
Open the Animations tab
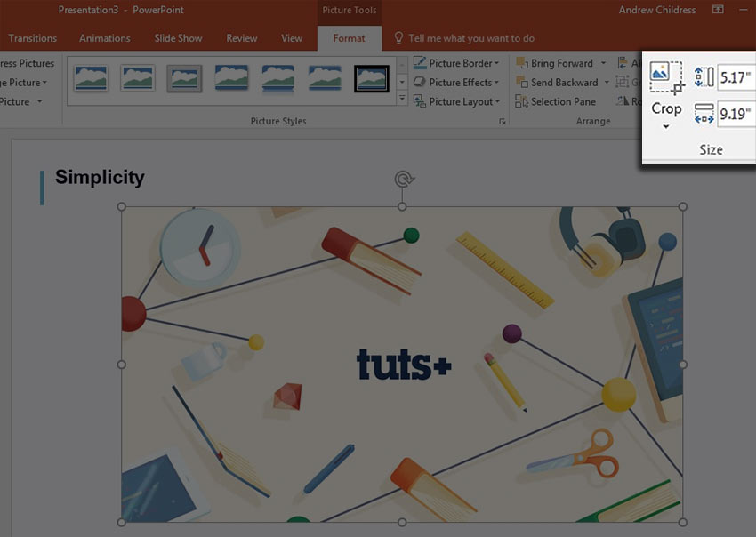tap(105, 38)
